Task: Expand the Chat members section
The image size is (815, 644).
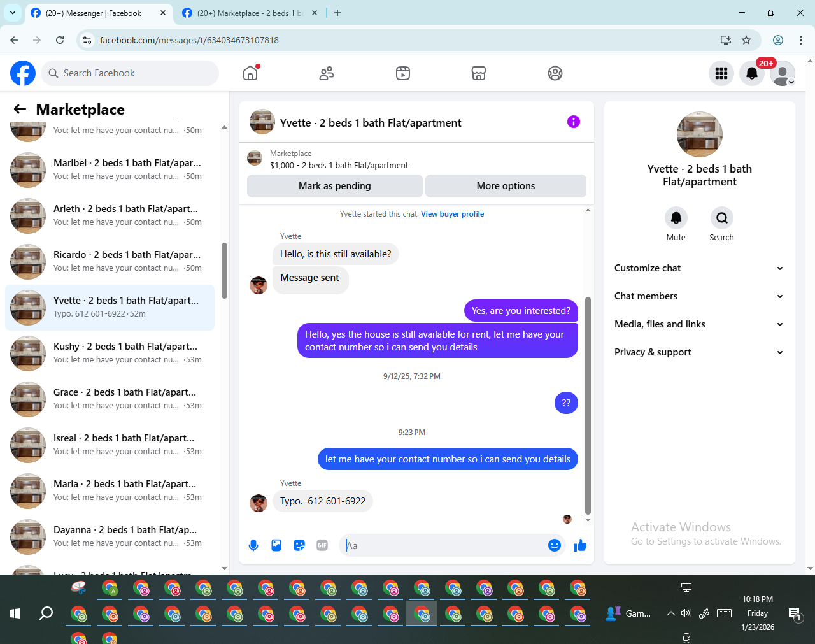Action: pyautogui.click(x=699, y=296)
